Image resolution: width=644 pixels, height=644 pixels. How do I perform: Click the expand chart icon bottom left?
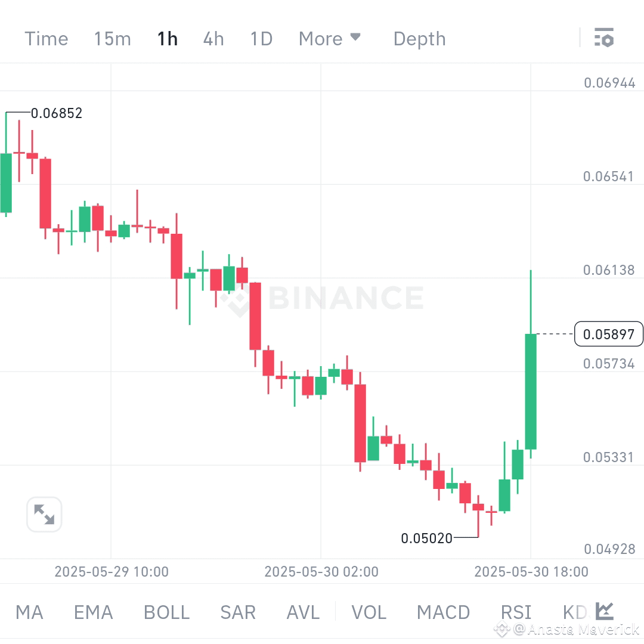point(44,514)
